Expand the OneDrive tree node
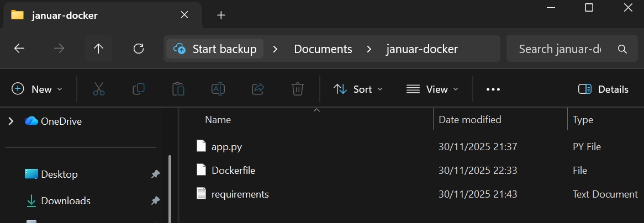Viewport: 644px width, 223px height. 10,121
